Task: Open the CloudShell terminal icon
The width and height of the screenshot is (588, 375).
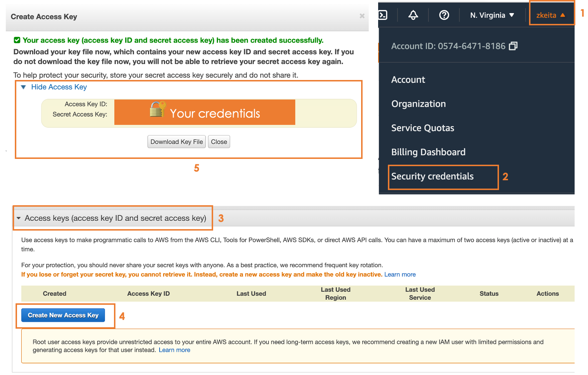Action: pyautogui.click(x=383, y=15)
